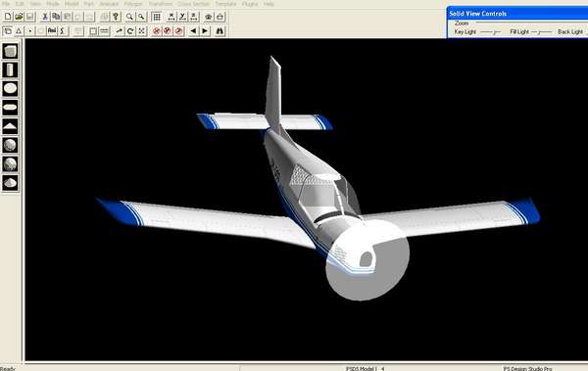Image resolution: width=588 pixels, height=371 pixels.
Task: Click the Copy icon in the toolbar
Action: click(56, 17)
